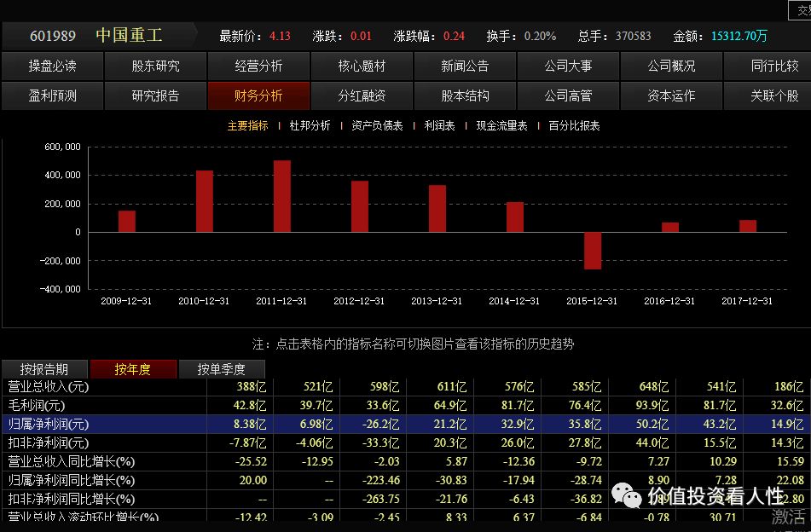Click the 2015-12-31 negative bar in chart
Screen dimensions: 811x532
(592, 252)
